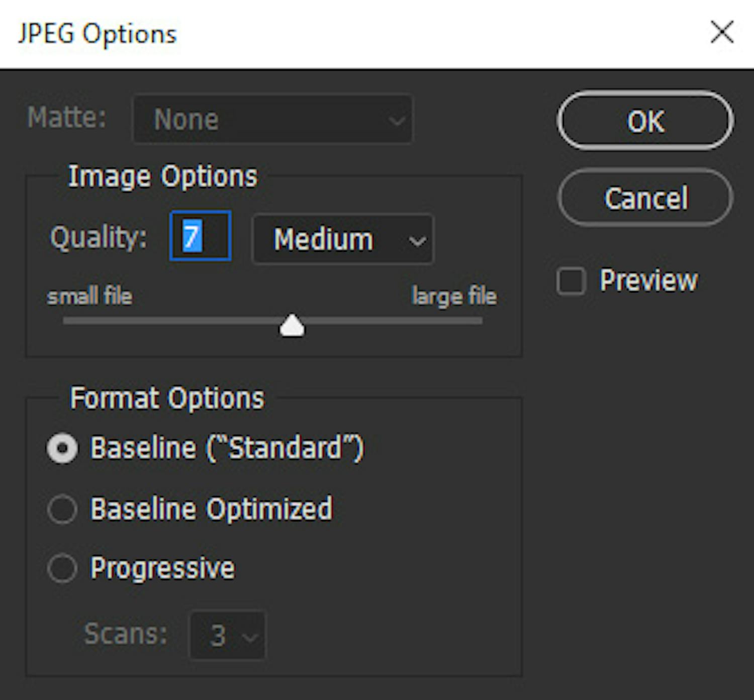Dismiss the dialog with the X button
The height and width of the screenshot is (700, 754).
coord(722,32)
